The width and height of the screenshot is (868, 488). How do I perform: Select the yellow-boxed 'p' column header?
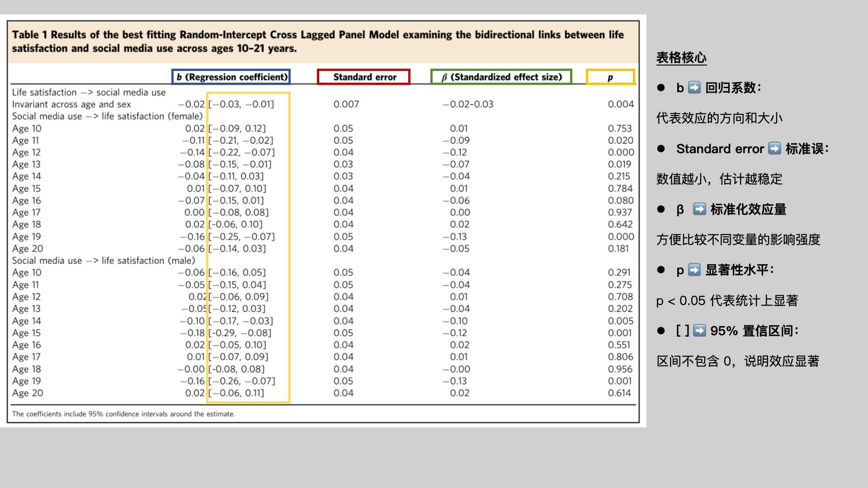click(610, 77)
